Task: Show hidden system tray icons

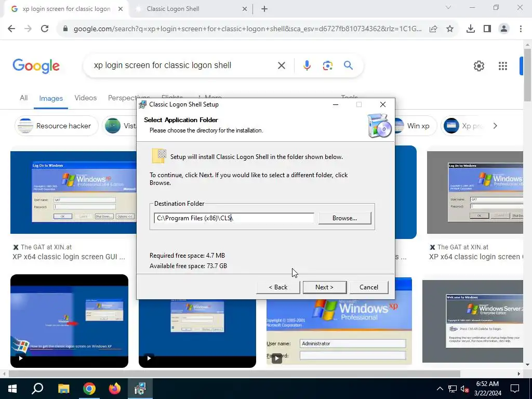Action: [440, 389]
